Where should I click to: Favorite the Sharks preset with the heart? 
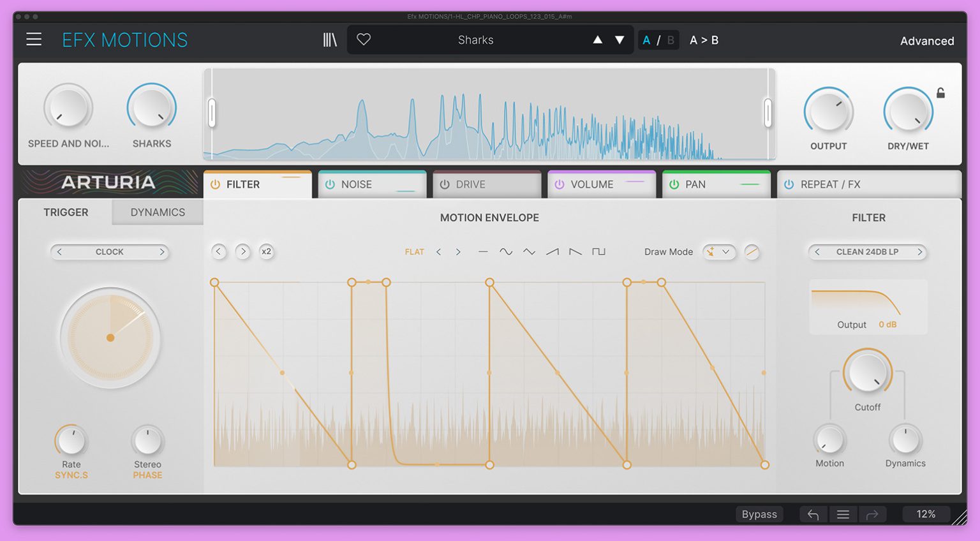click(x=364, y=40)
